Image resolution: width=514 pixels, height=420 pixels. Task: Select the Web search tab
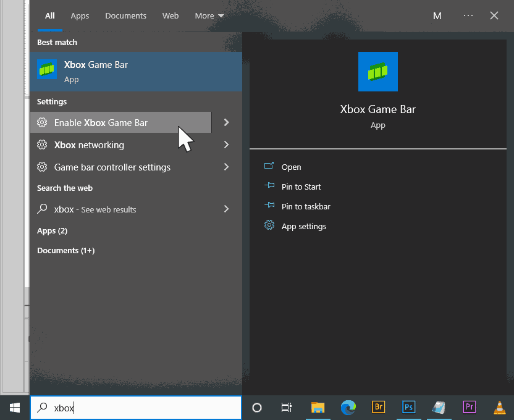(x=171, y=16)
